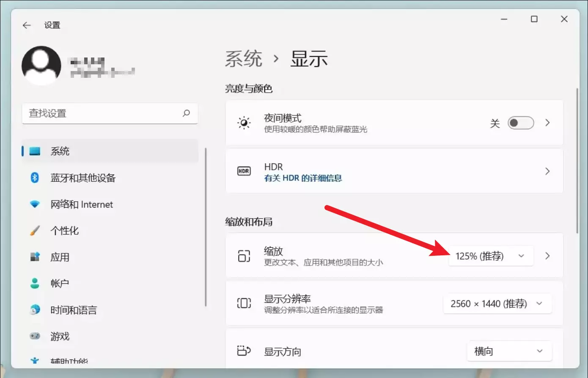Click the Wi-Fi network icon in sidebar
588x378 pixels.
35,204
